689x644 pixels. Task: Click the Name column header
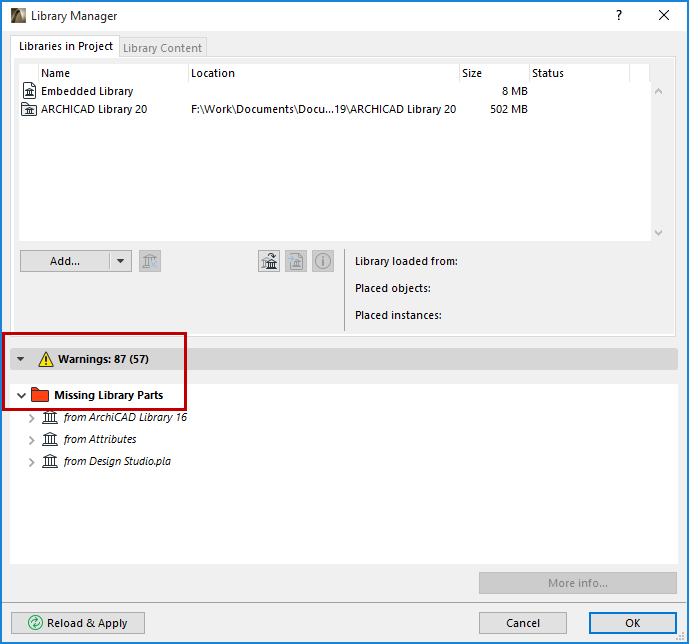[x=114, y=73]
